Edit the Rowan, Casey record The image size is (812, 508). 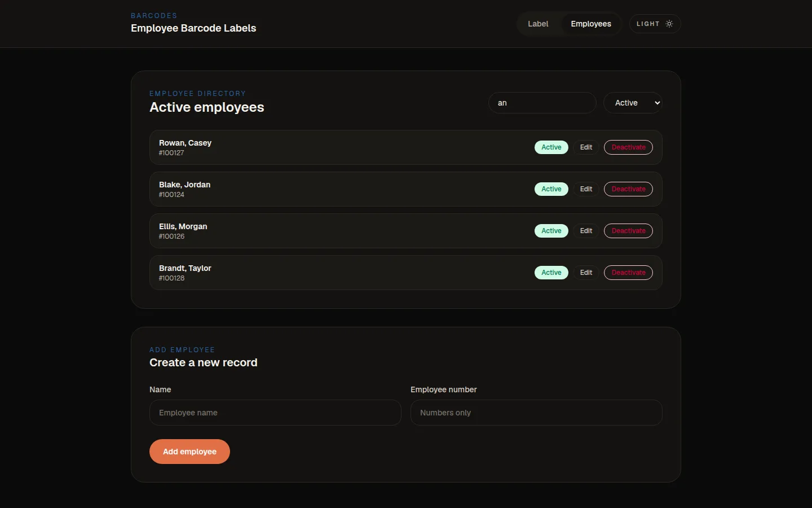pos(586,147)
